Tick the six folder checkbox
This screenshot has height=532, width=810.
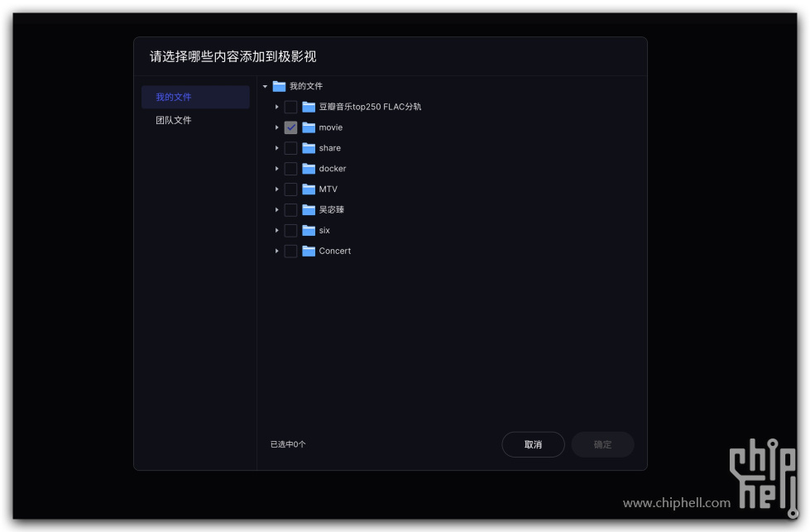point(291,230)
